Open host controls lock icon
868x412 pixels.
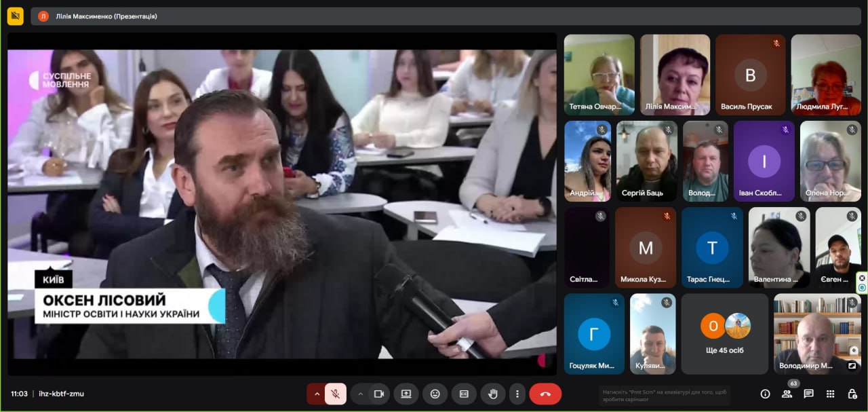pos(852,394)
